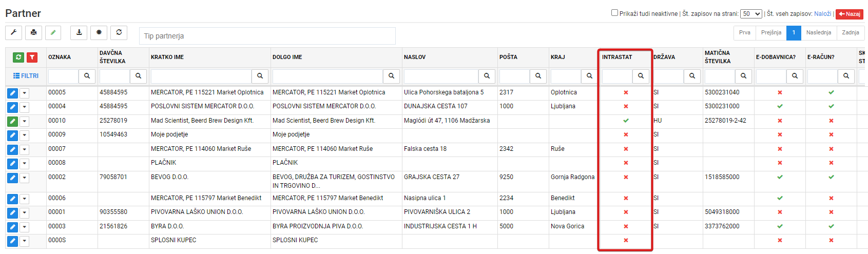Click the red filter funnel icon
Viewport: 868px width, 254px height.
(x=32, y=57)
